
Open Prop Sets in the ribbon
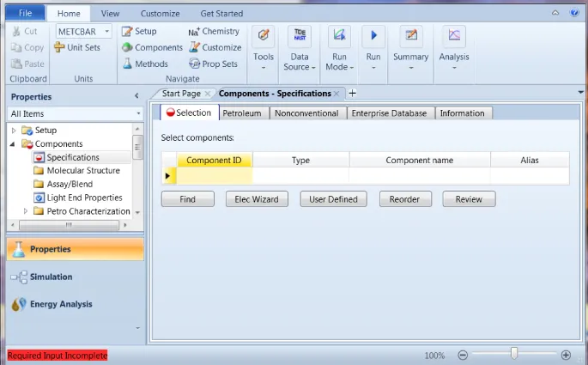click(194, 64)
